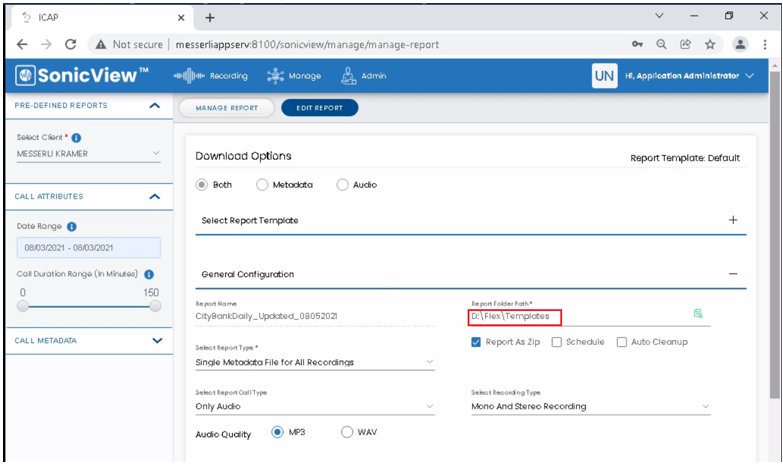Image resolution: width=783 pixels, height=465 pixels.
Task: Expand Select Report Template with plus
Action: [733, 220]
